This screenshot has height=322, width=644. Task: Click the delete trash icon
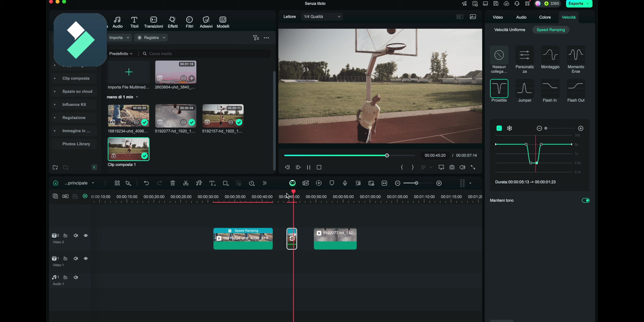[173, 183]
